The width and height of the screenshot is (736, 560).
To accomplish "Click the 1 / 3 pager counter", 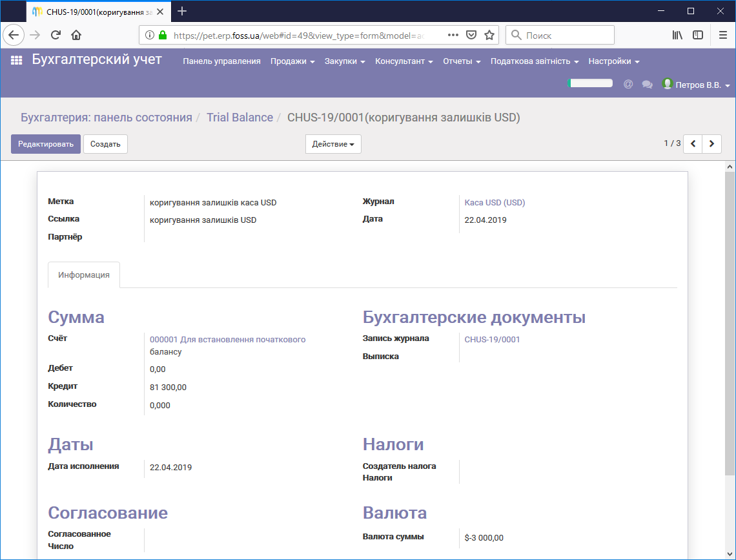I will [x=672, y=143].
